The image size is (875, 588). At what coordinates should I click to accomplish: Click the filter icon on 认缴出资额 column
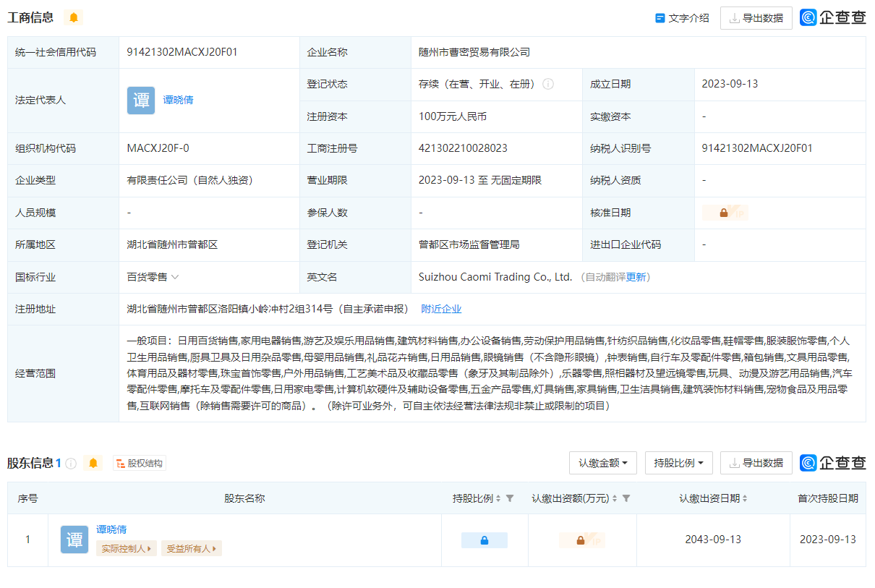pyautogui.click(x=626, y=498)
